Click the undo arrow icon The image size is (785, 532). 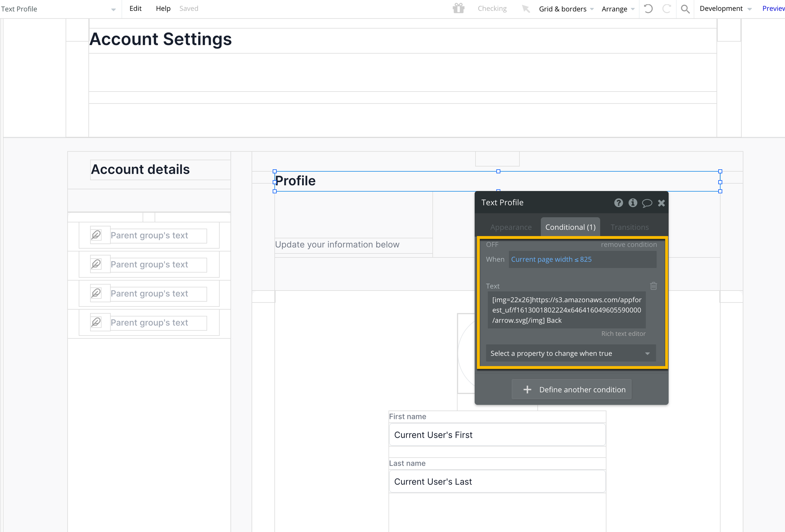(x=648, y=9)
